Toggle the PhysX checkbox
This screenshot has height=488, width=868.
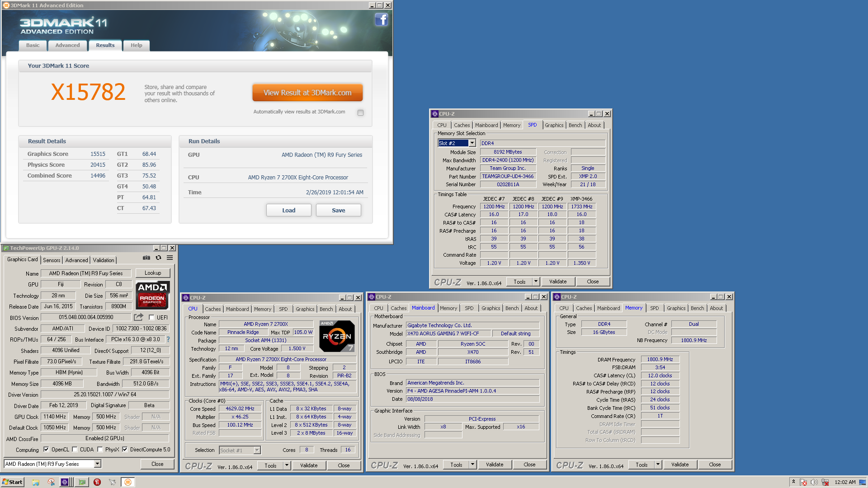(x=100, y=450)
